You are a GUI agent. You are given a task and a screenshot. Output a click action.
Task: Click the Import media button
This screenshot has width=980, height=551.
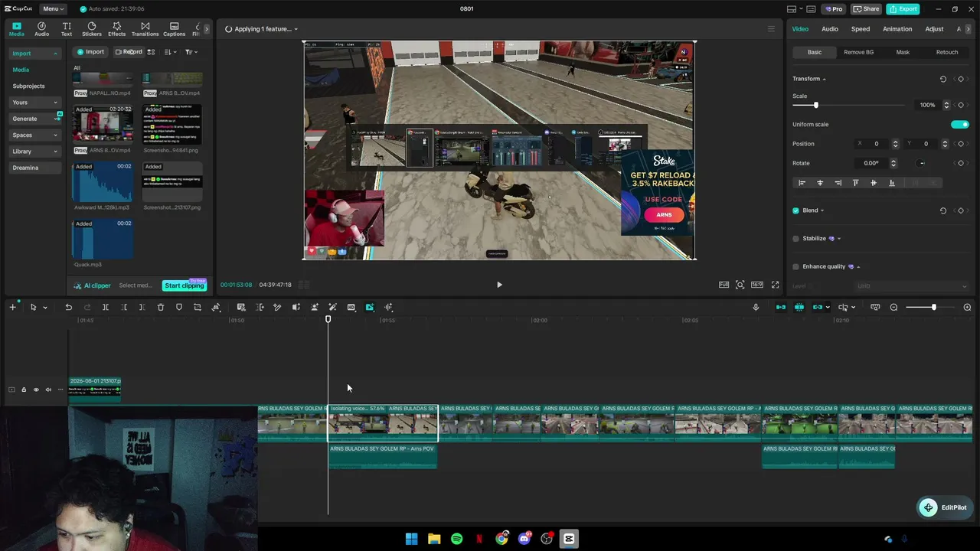(x=90, y=52)
